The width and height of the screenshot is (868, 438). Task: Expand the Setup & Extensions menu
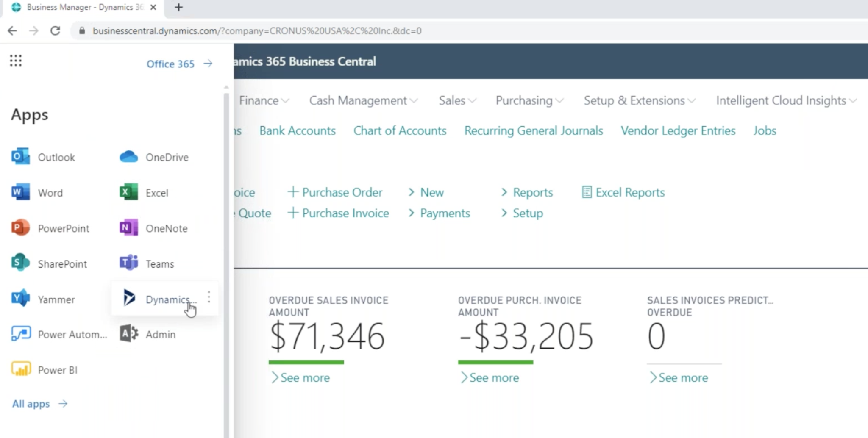(x=640, y=100)
